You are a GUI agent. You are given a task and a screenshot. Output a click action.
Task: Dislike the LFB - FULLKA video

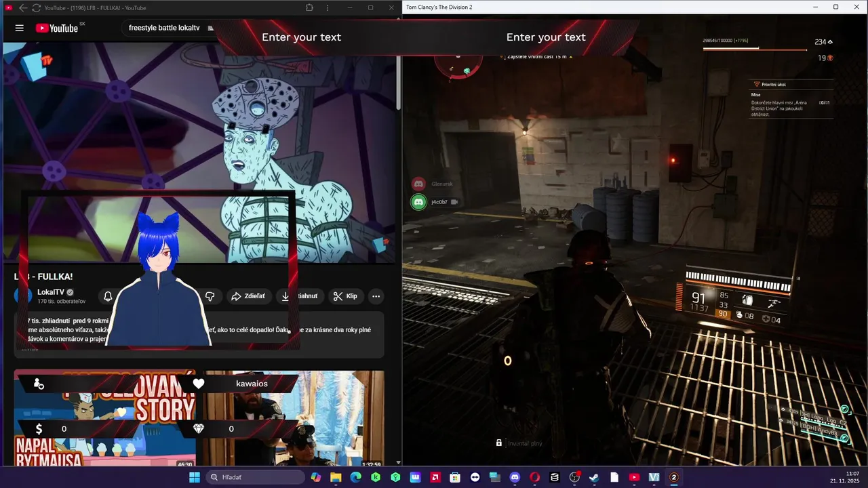click(x=210, y=296)
